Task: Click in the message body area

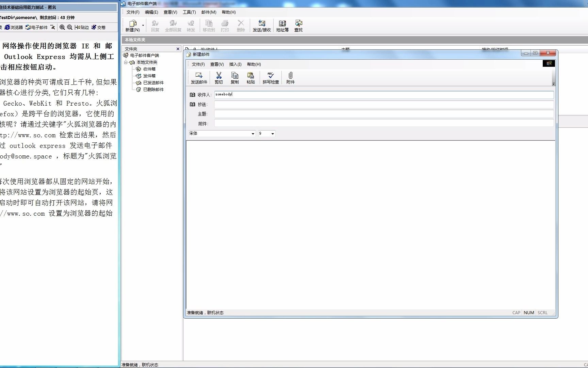Action: [371, 225]
